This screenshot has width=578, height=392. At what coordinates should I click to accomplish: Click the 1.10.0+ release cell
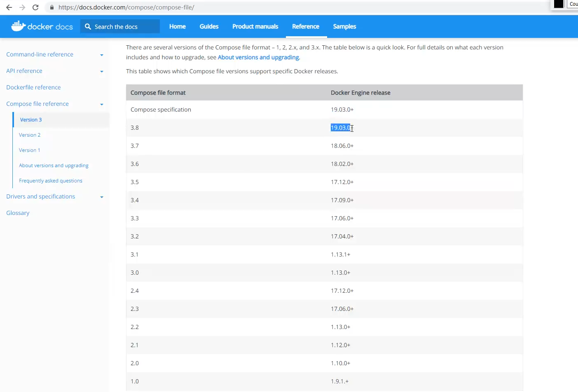341,363
